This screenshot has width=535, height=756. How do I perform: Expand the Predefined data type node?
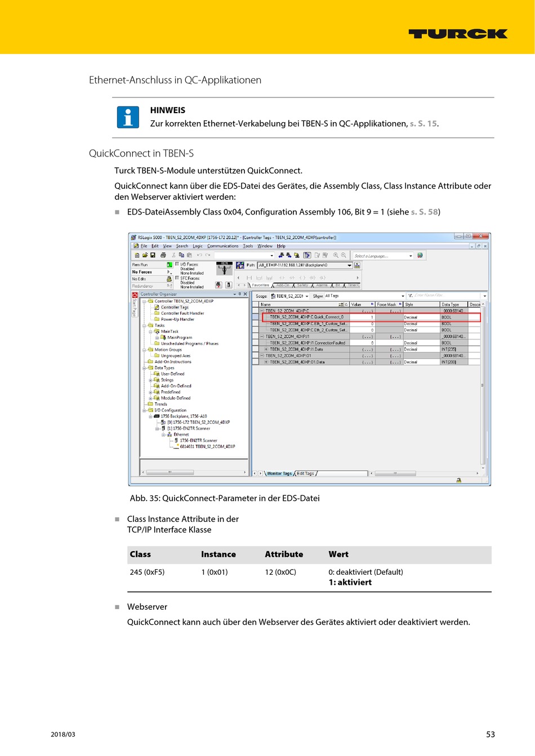point(150,392)
